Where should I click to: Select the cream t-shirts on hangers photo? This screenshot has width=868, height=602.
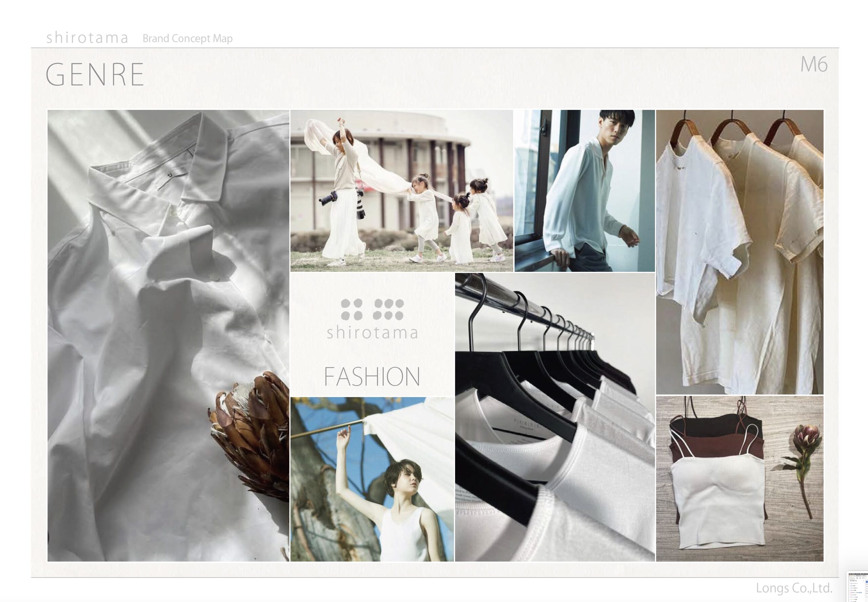tap(739, 252)
